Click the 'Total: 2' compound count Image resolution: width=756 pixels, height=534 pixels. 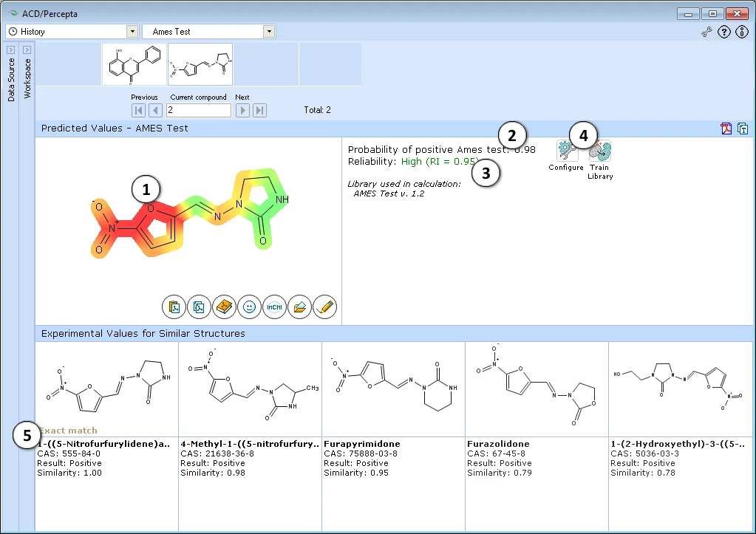tap(317, 110)
